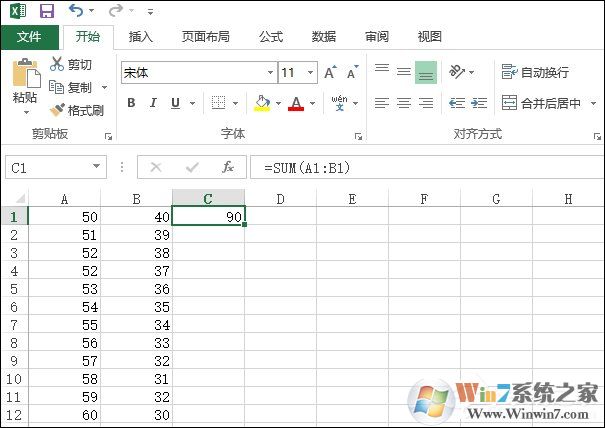Align text to middle of cell

point(404,72)
